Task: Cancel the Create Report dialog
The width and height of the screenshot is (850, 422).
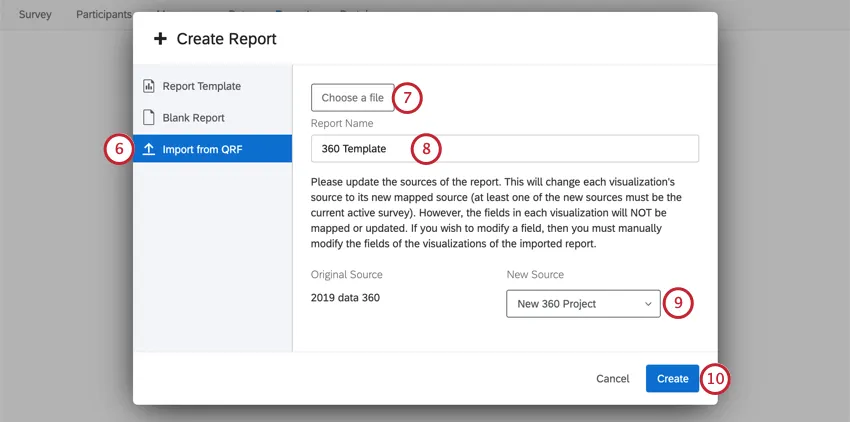Action: tap(612, 378)
